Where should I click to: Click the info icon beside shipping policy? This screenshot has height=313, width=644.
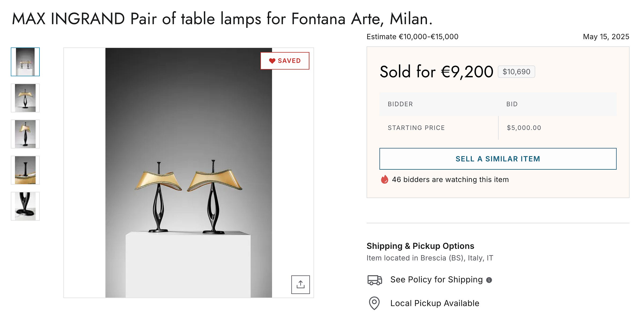click(489, 280)
